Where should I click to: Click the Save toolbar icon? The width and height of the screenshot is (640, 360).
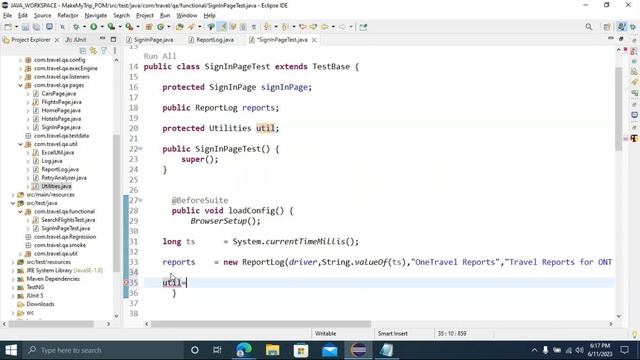pyautogui.click(x=25, y=27)
